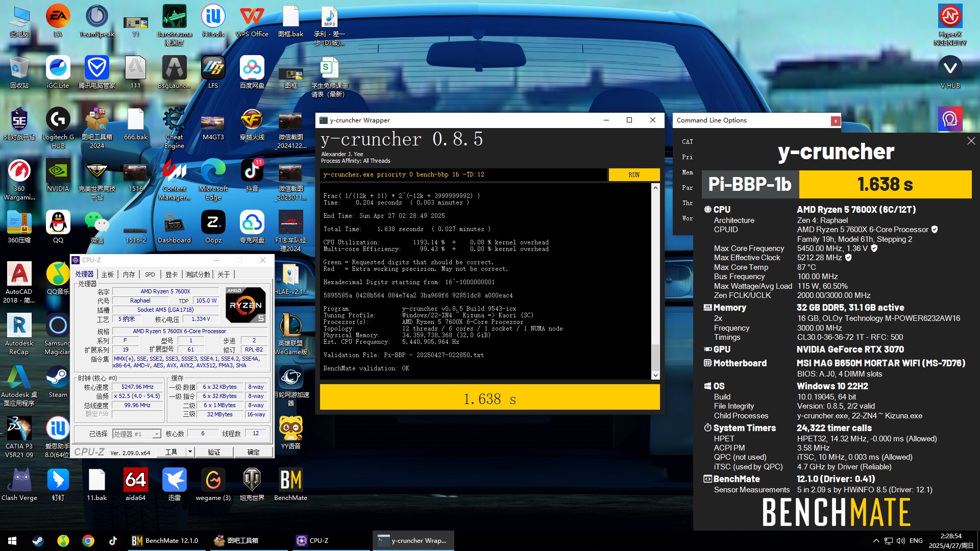Close the Command Line Options window

(836, 121)
